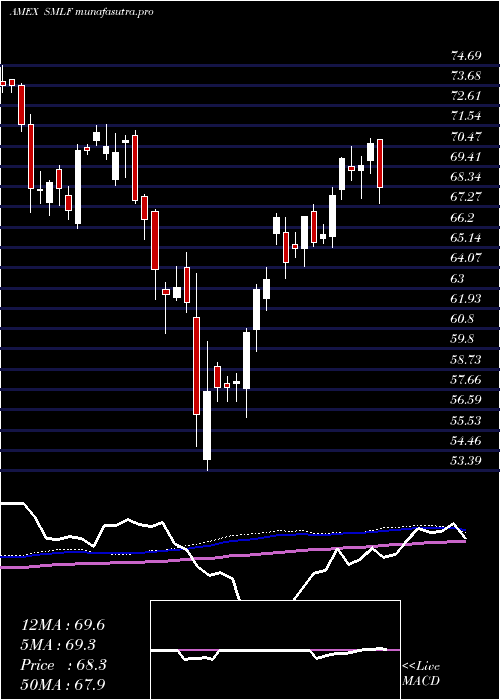This screenshot has width=500, height=700.
Task: Click the 5MA : 69.3 indicator value
Action: pyautogui.click(x=58, y=645)
